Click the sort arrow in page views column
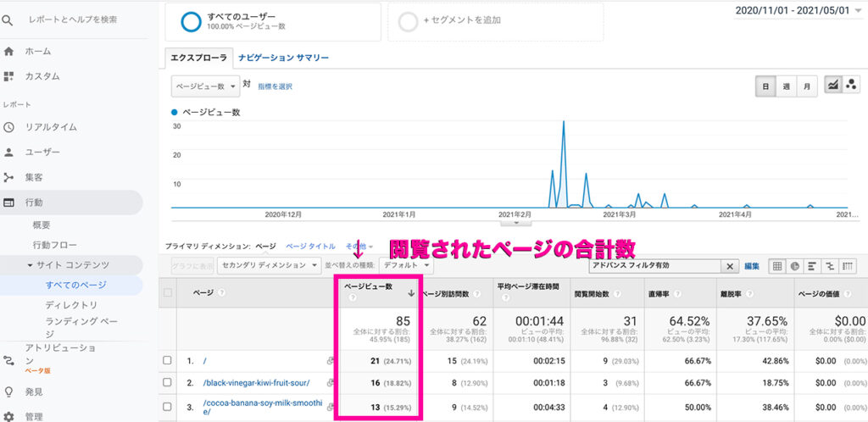This screenshot has height=422, width=868. (x=411, y=294)
